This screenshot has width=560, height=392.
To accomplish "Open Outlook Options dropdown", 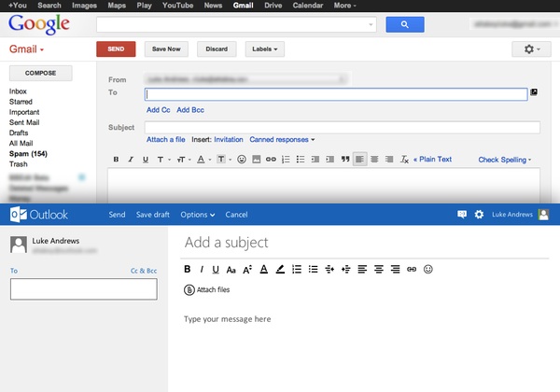I will point(198,215).
